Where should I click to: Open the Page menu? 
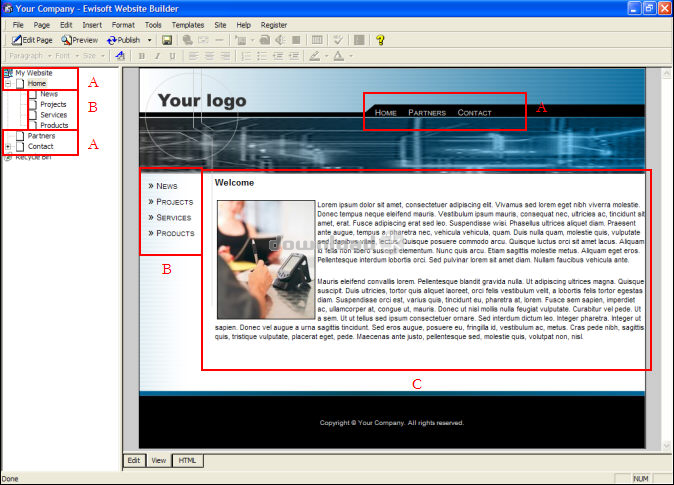pos(42,25)
